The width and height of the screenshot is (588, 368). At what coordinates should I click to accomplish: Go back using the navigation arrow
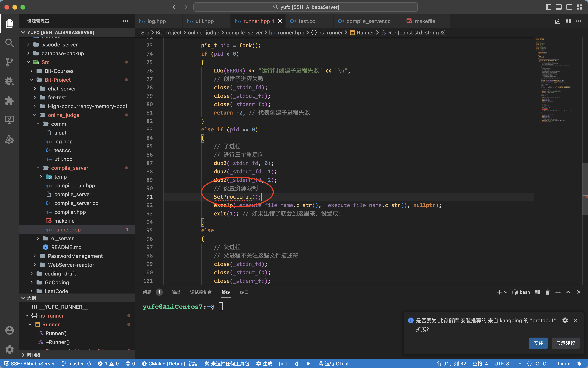175,7
